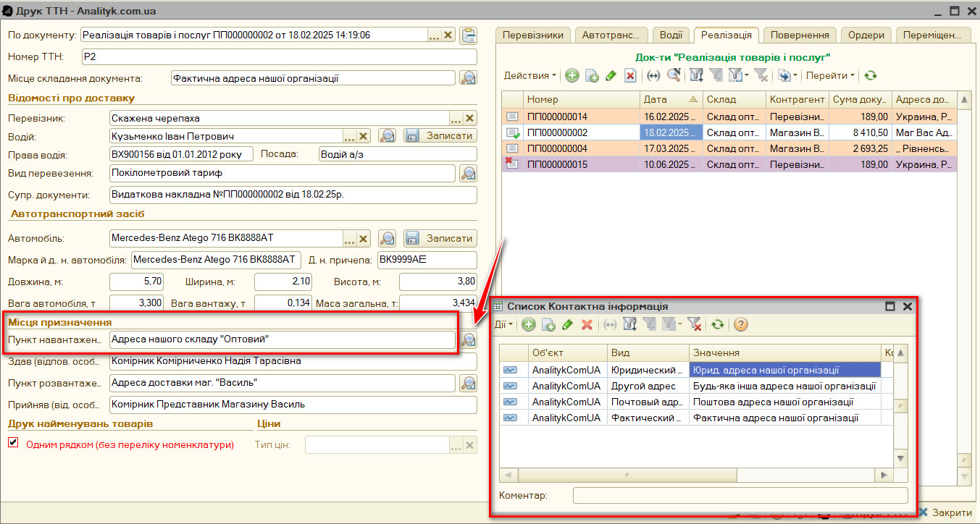The image size is (980, 524).
Task: Open the Перейти dropdown
Action: coord(830,75)
